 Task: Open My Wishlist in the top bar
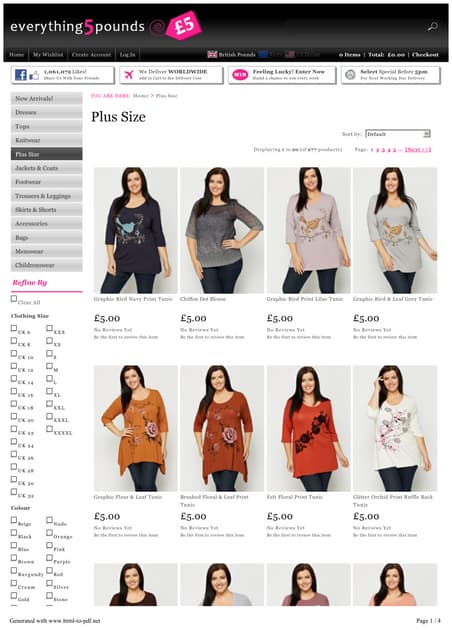pos(48,54)
